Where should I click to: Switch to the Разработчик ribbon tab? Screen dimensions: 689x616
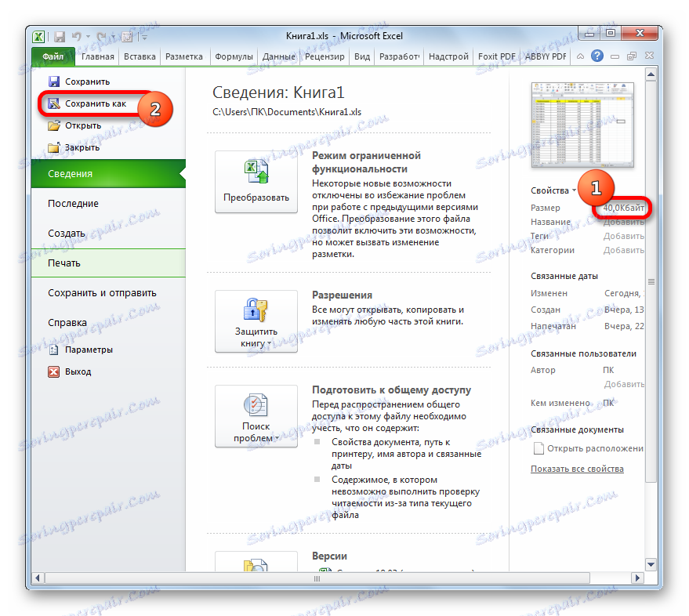click(x=400, y=56)
